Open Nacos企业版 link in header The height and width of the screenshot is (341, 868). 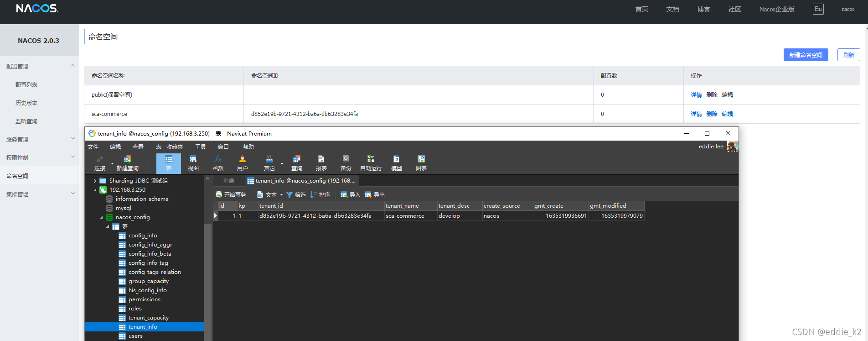777,9
